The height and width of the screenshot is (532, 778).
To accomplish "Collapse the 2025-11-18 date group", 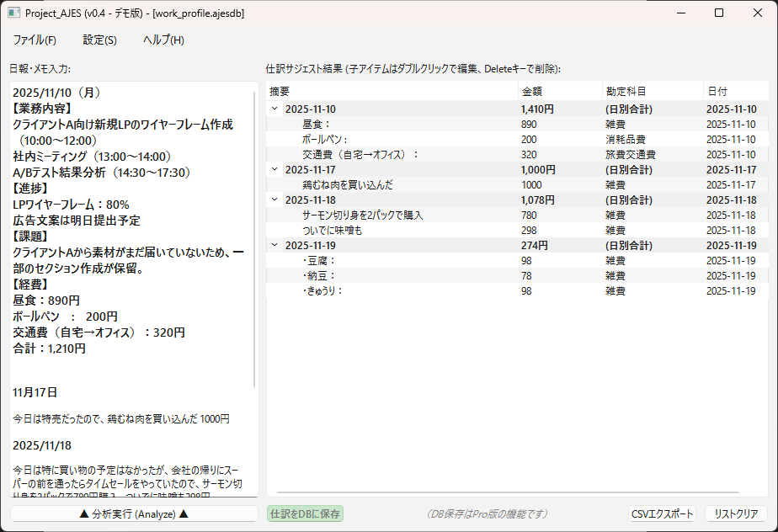I will [x=274, y=200].
